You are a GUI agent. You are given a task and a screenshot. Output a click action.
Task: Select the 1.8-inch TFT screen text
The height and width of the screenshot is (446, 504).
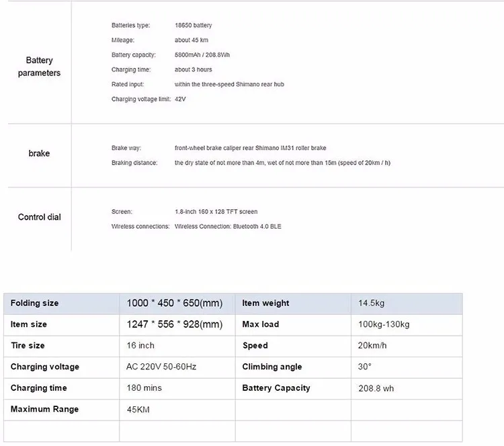point(216,212)
